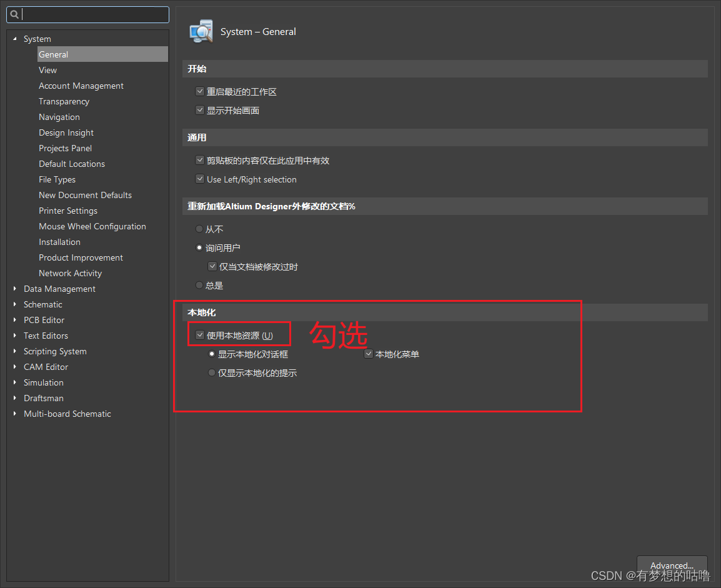The image size is (721, 588).
Task: Open the View preferences page
Action: click(48, 70)
